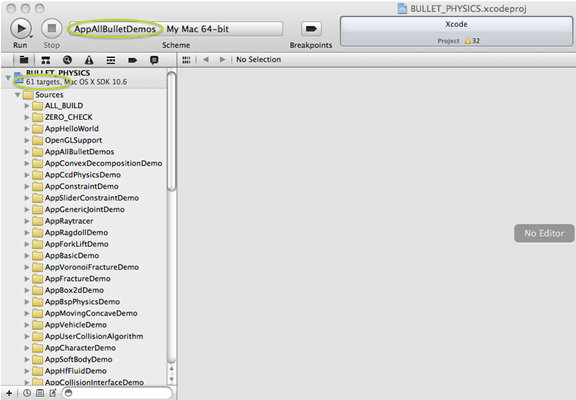Screen dimensions: 576x400
Task: Select AppHfFluidDemo in the navigator
Action: (x=76, y=371)
